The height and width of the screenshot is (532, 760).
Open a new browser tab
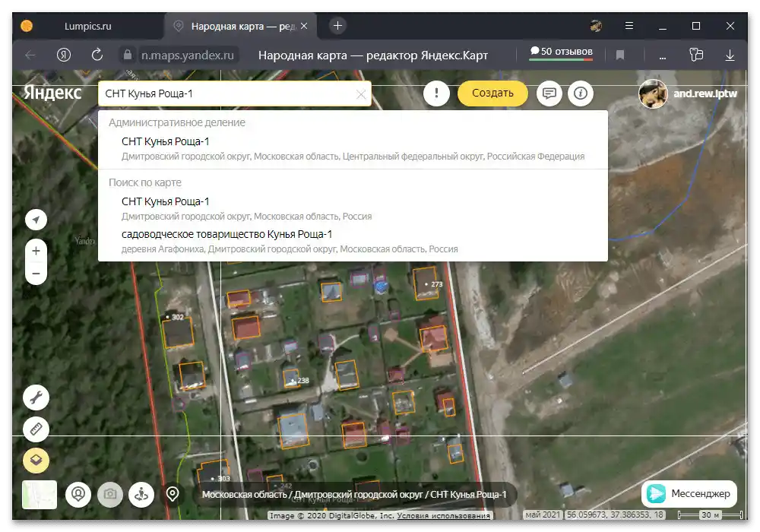[338, 26]
